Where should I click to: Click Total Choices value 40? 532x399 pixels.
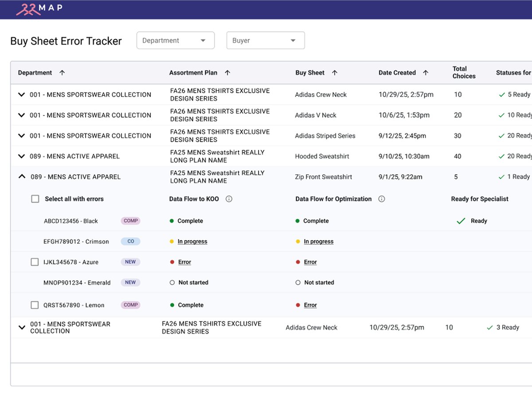coord(458,156)
